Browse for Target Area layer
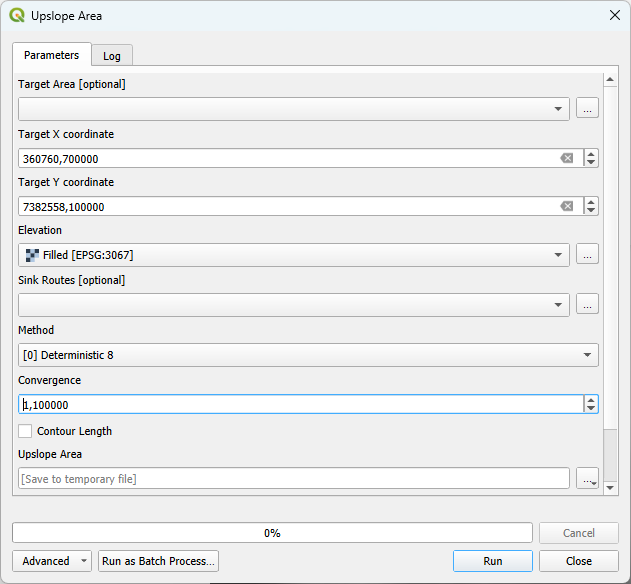631x584 pixels. (x=587, y=109)
